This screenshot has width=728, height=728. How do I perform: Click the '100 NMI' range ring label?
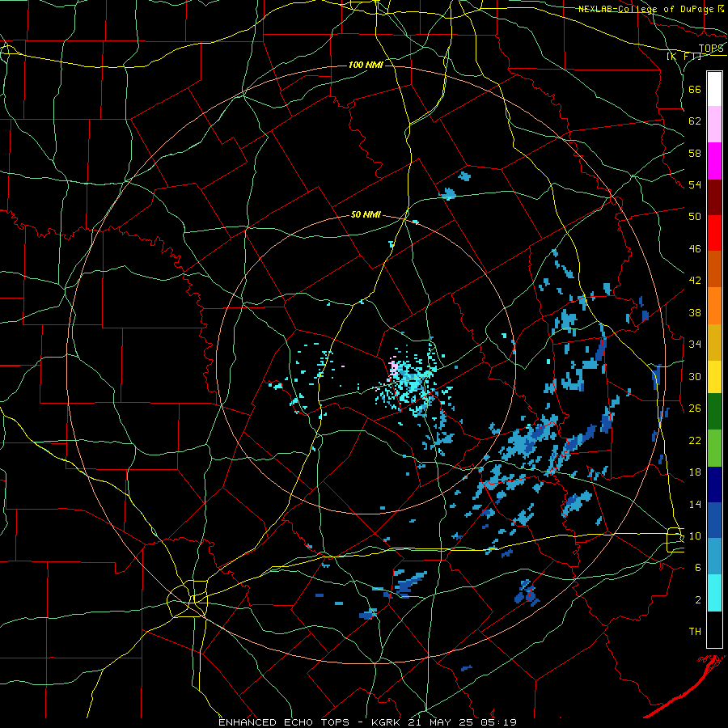pos(366,65)
